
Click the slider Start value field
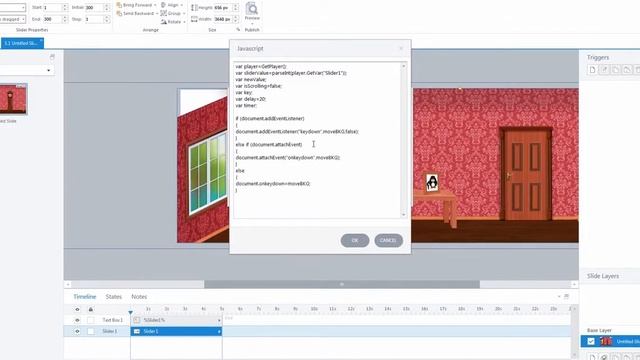pyautogui.click(x=52, y=8)
